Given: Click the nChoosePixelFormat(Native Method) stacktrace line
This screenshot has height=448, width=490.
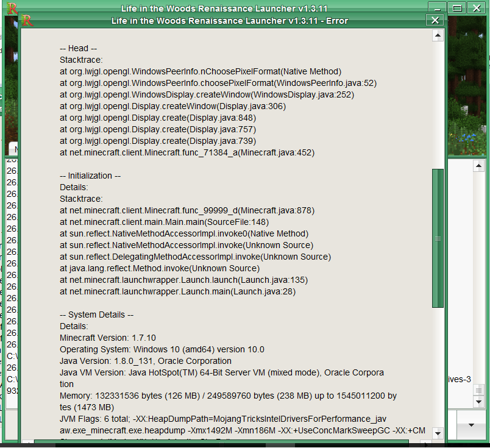Looking at the screenshot, I should click(201, 71).
